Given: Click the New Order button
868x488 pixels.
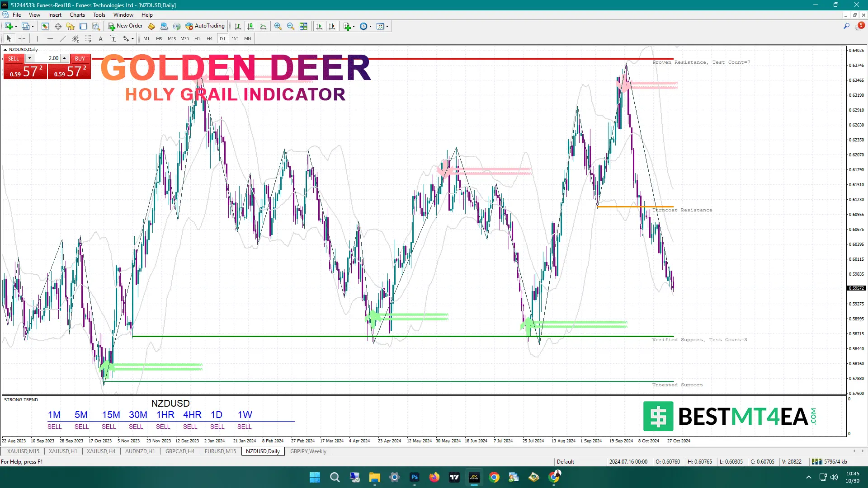Looking at the screenshot, I should (x=125, y=26).
